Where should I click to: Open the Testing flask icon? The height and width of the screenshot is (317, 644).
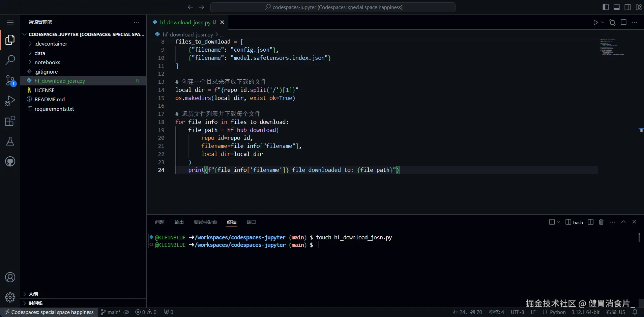pyautogui.click(x=10, y=141)
